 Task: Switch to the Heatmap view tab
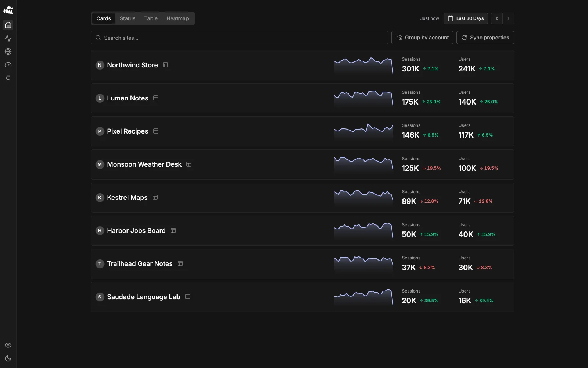click(178, 18)
